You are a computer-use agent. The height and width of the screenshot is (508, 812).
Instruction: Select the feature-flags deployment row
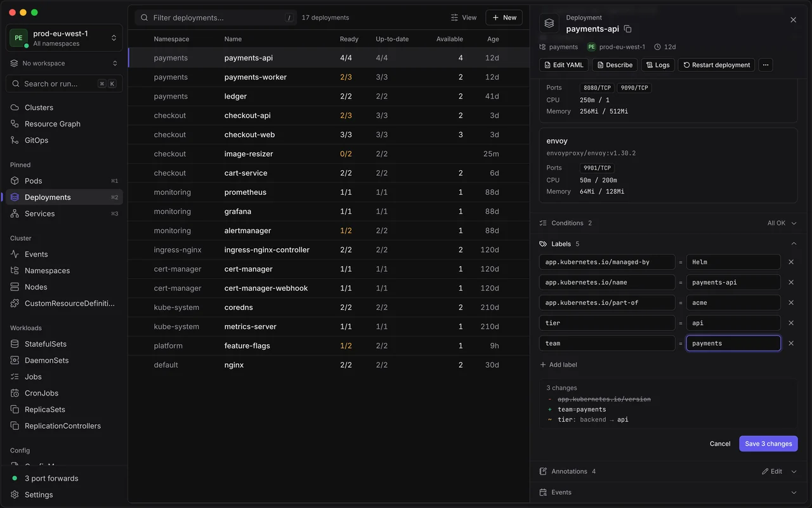pyautogui.click(x=329, y=345)
